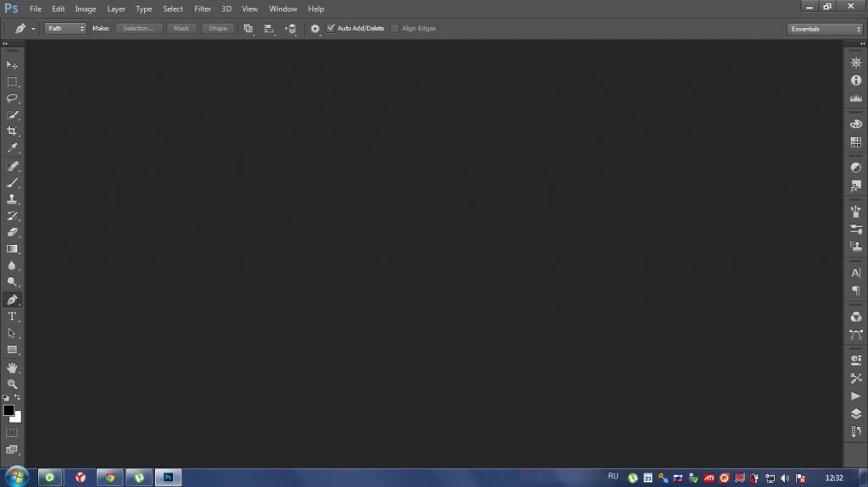Reset default foreground and background colors

pos(6,398)
